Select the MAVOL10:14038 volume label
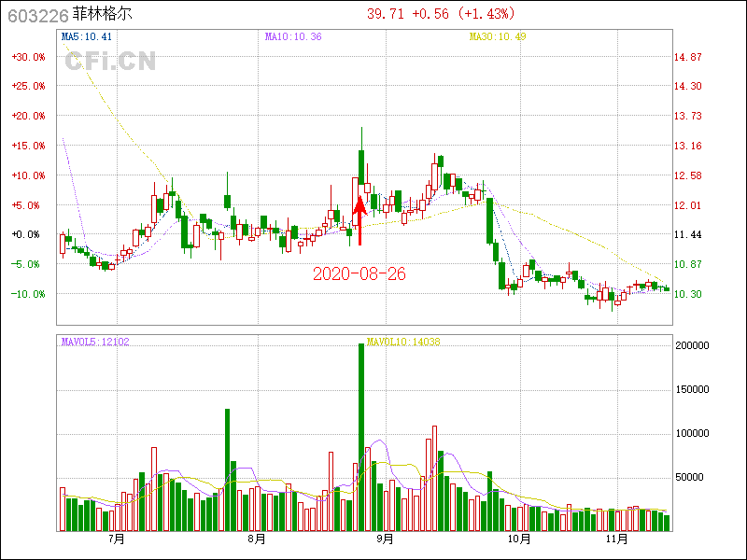This screenshot has width=747, height=560. [403, 342]
